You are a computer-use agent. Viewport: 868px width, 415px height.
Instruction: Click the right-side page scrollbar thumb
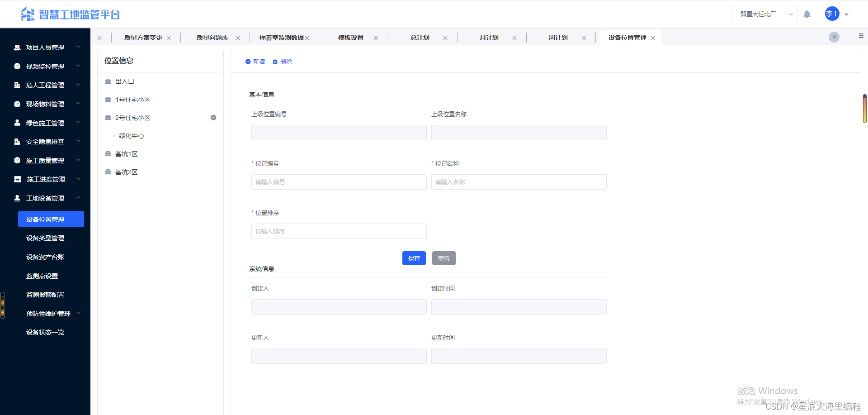[x=864, y=109]
